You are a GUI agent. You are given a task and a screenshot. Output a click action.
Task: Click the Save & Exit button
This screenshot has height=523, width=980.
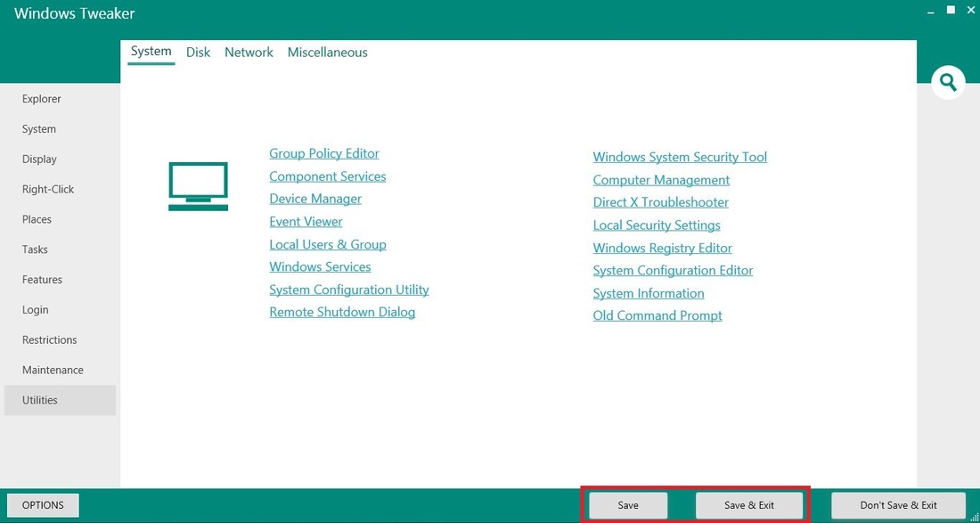[x=748, y=505]
